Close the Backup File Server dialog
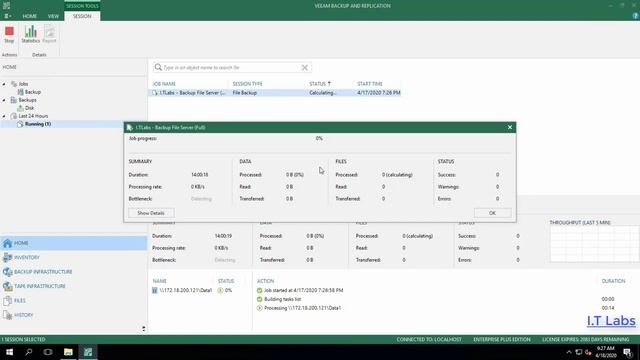 point(510,127)
